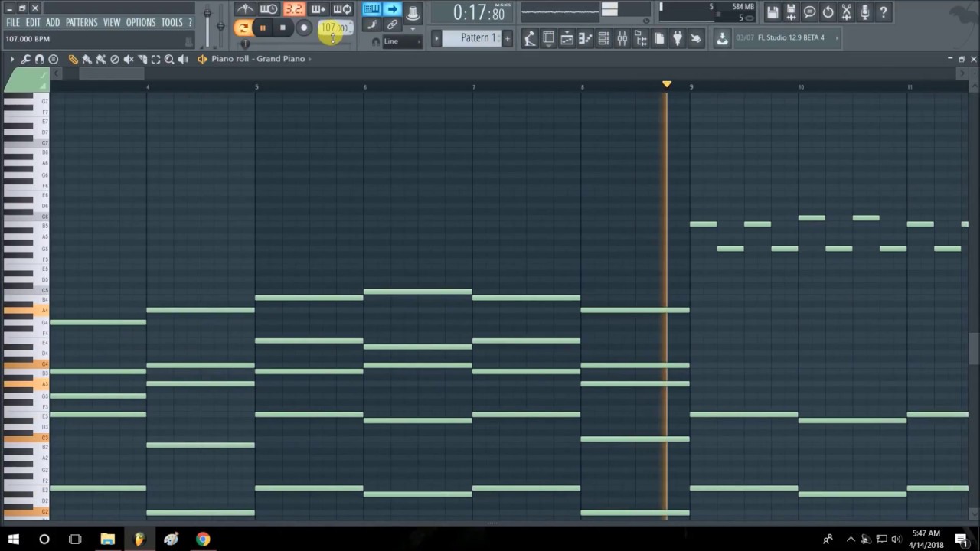Screen dimensions: 980x551
Task: Click render as audio file icon
Action: 791,11
